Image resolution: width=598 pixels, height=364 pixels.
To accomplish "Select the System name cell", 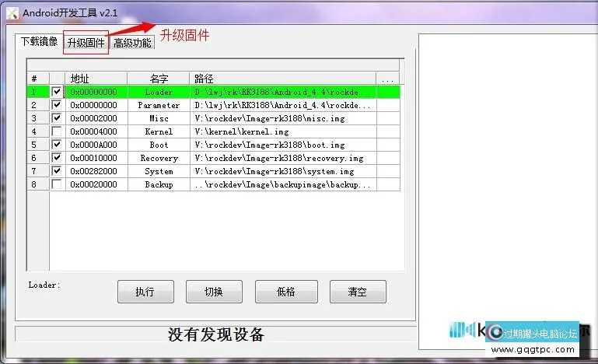I will [159, 171].
